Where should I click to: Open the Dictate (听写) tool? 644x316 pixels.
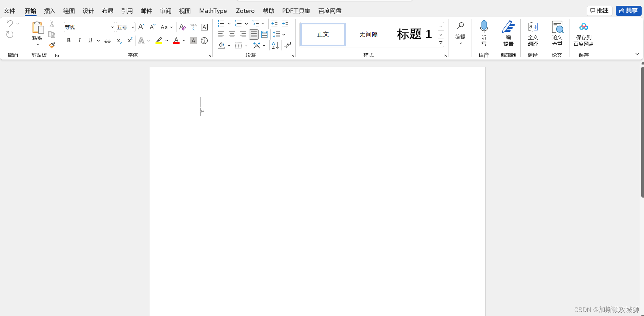click(x=484, y=34)
